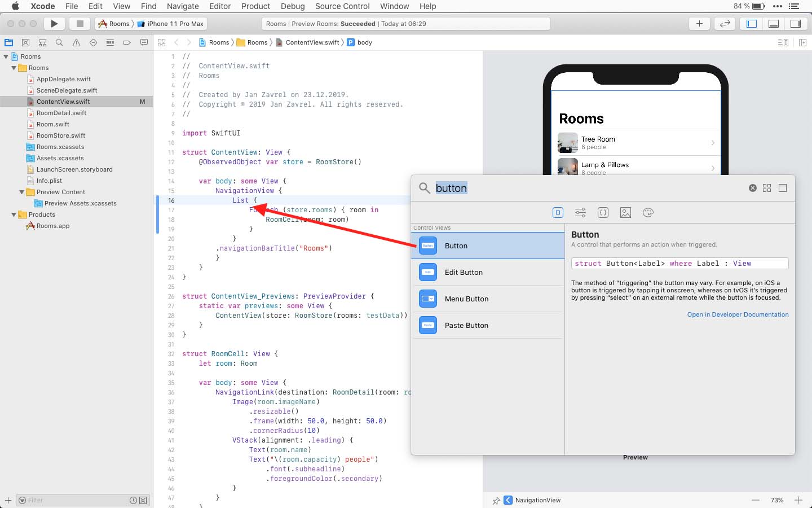Select the Color library palette icon

point(648,212)
